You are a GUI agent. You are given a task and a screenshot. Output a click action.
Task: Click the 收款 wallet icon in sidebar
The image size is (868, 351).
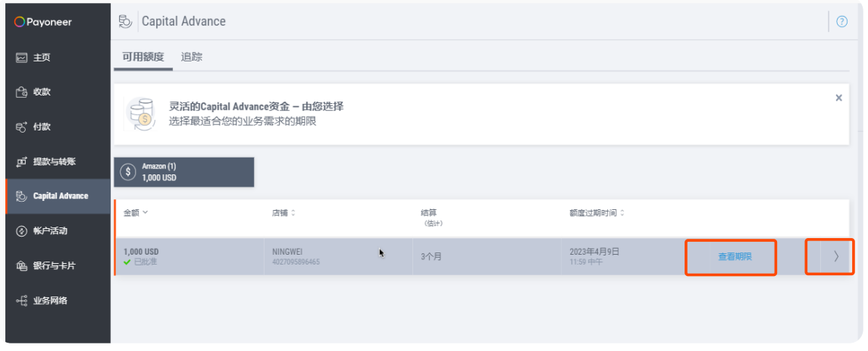pyautogui.click(x=21, y=92)
